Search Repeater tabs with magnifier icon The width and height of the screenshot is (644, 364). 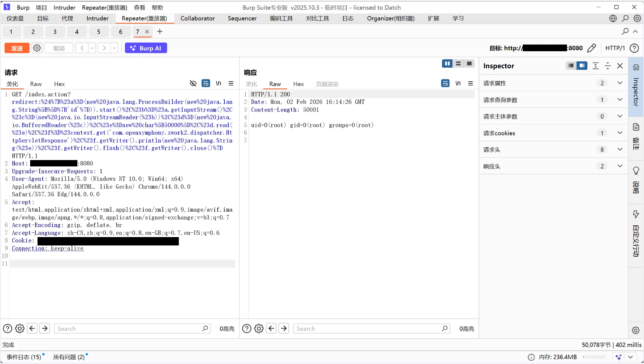[625, 31]
